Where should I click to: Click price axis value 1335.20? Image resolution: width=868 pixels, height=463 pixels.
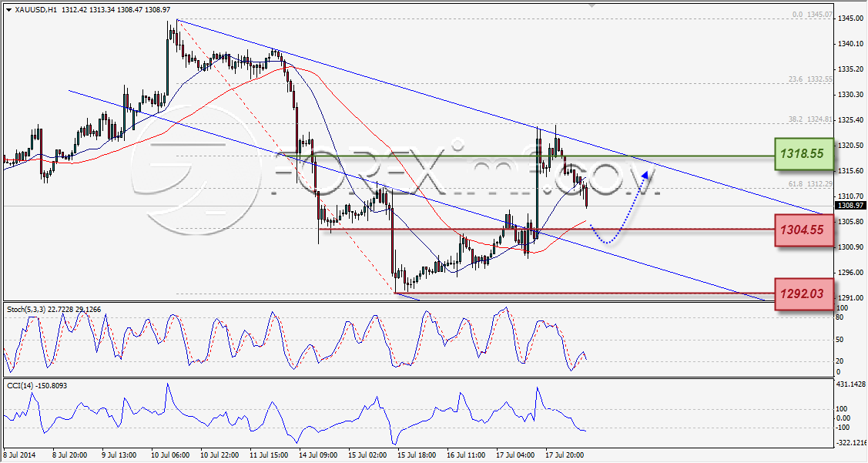point(851,70)
